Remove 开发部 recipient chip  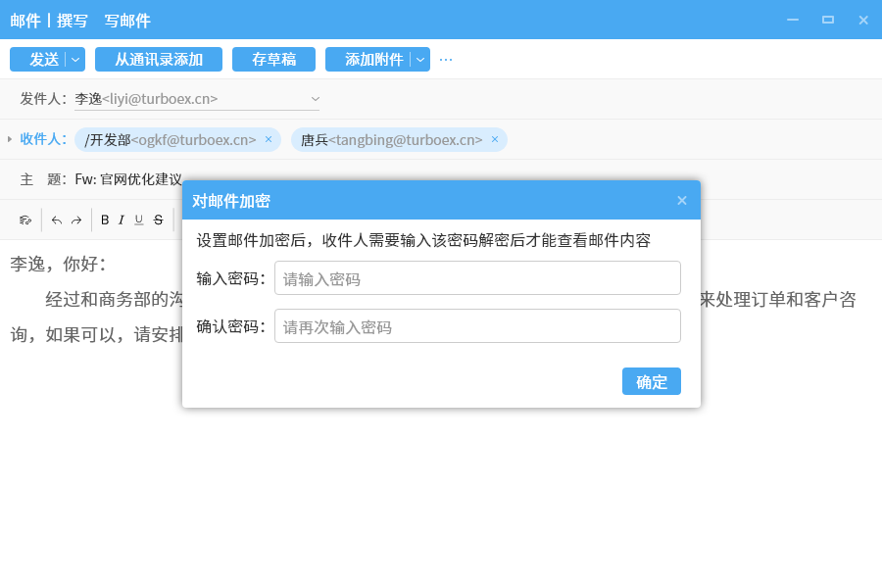tap(269, 139)
